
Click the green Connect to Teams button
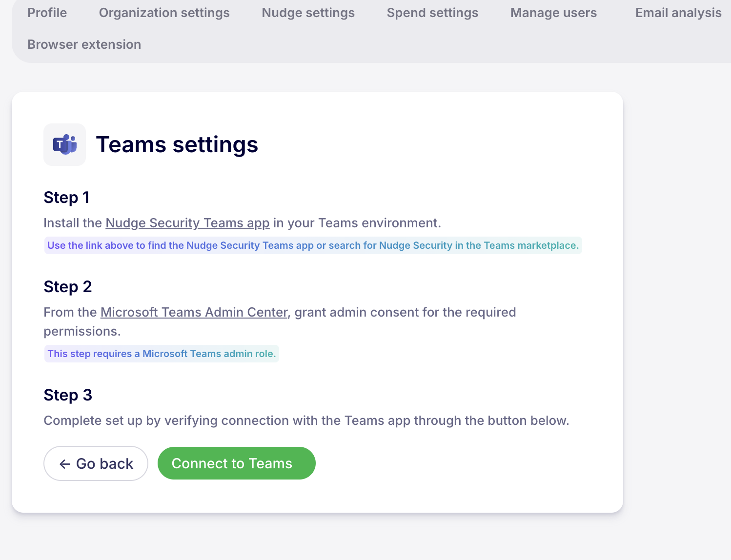[x=236, y=463]
